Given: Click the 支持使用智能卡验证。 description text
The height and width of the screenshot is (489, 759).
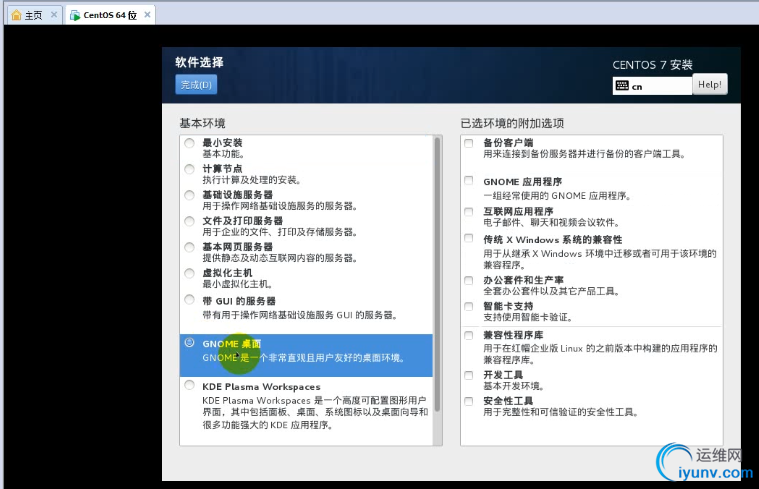Looking at the screenshot, I should 529,318.
